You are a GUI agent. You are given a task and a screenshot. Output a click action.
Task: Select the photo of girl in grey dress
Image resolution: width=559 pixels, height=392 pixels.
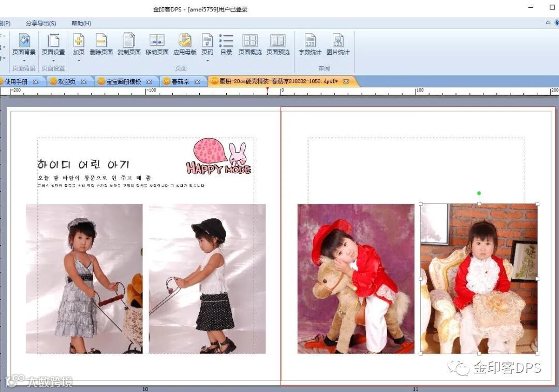(84, 278)
